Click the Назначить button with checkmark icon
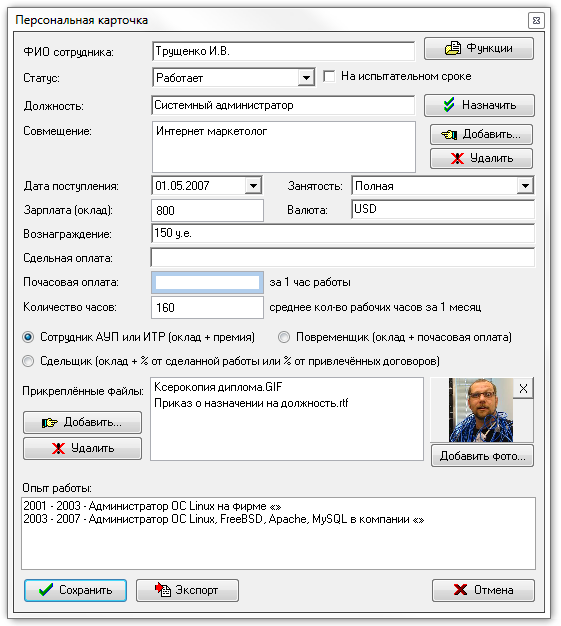This screenshot has width=561, height=626. tap(479, 105)
